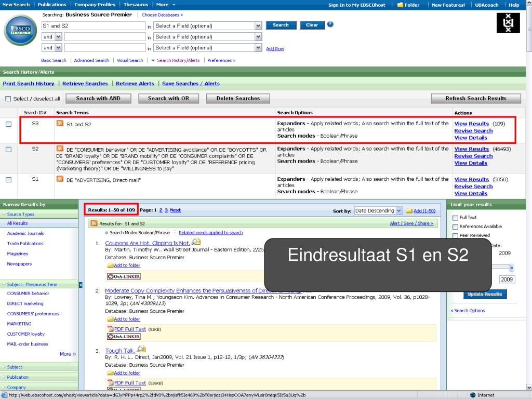Collapse the left panel with the arrow handle
The height and width of the screenshot is (399, 532).
coord(81,285)
